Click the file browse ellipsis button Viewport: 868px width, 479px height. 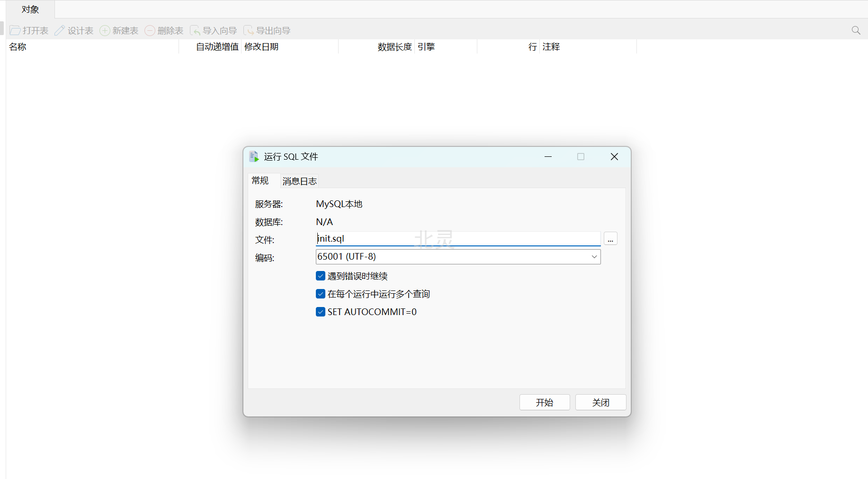tap(610, 239)
